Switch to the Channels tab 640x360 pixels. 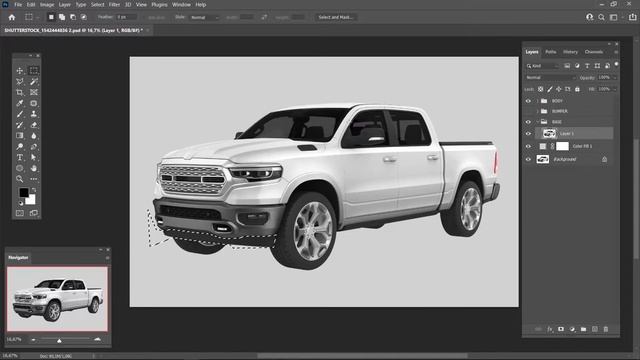pyautogui.click(x=593, y=52)
